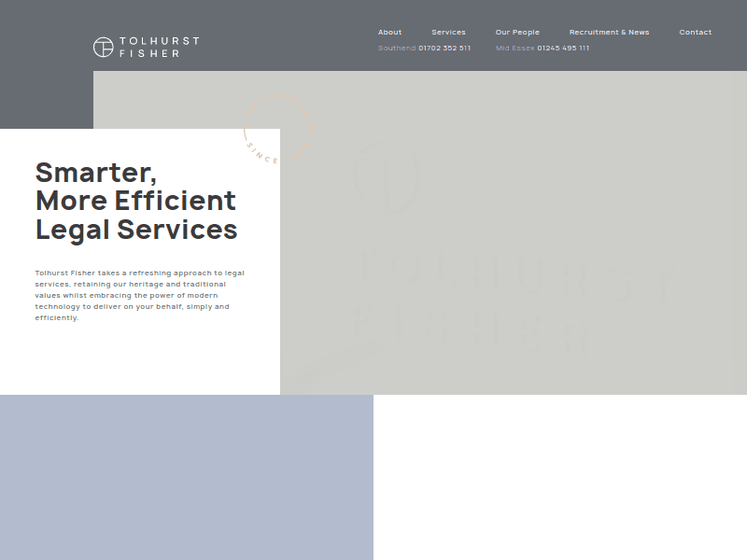Go to the Our People page
The width and height of the screenshot is (747, 560).
(517, 33)
